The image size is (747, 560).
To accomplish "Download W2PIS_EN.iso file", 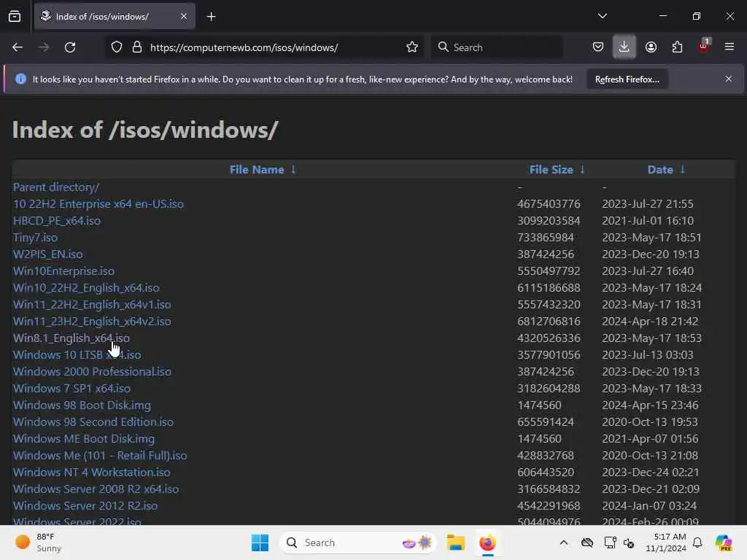I will [47, 254].
